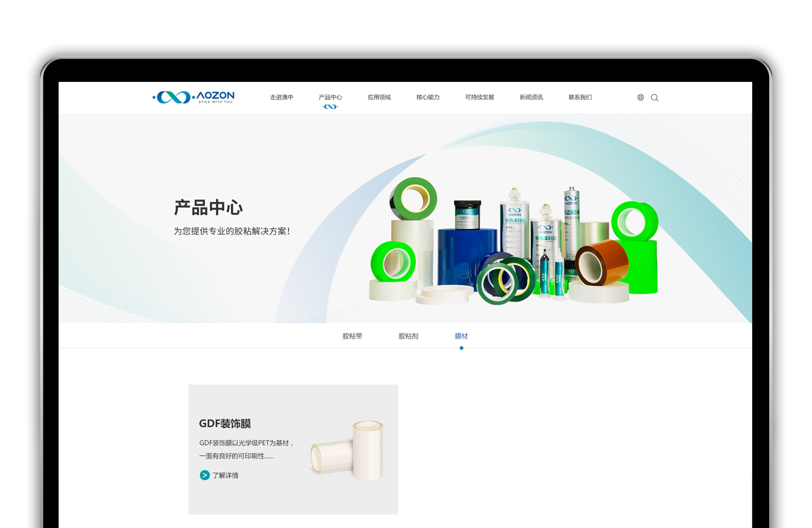Click the text 为您提供专业的胶粘解决方案!
This screenshot has height=528, width=812.
tap(232, 231)
